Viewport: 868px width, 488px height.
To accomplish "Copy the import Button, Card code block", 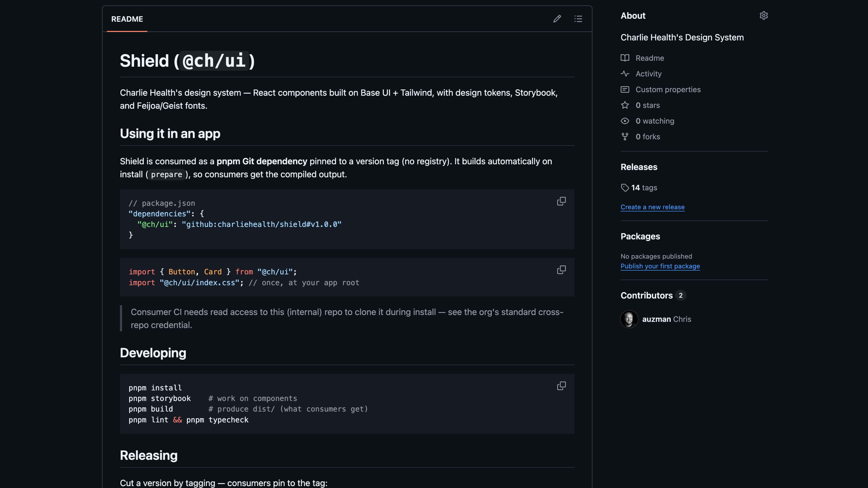I will 561,270.
